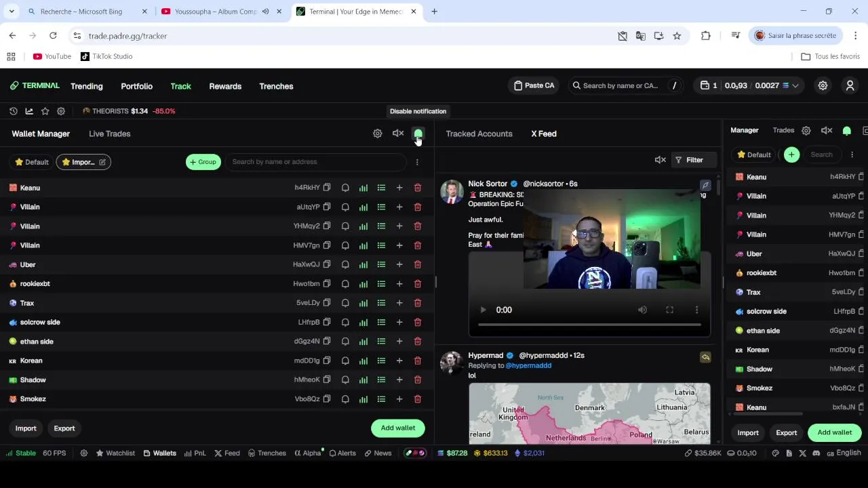The image size is (868, 488).
Task: Open Wallet Manager settings gear
Action: [x=378, y=134]
